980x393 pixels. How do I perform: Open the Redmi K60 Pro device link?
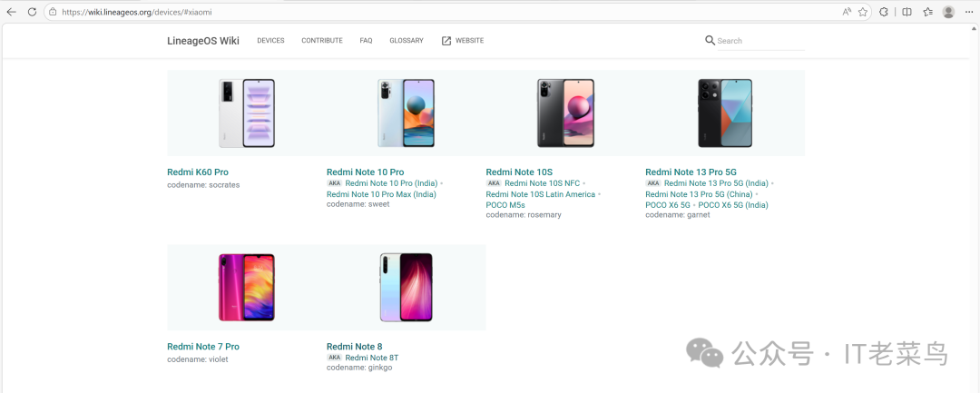tap(198, 172)
